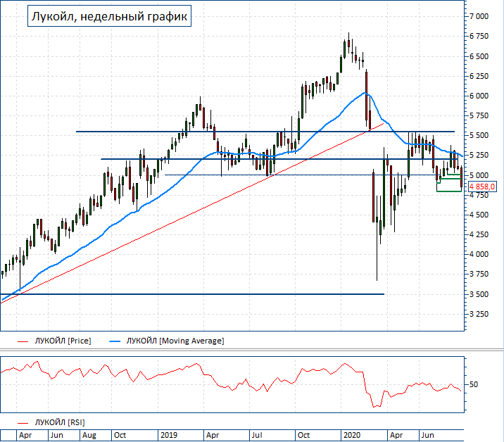
Task: Click the 7 000 price axis label
Action: pos(479,16)
